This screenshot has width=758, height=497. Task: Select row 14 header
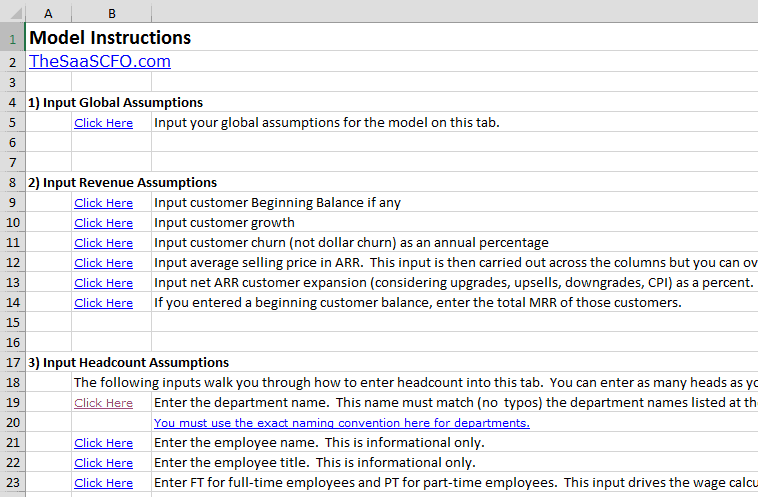coord(13,303)
